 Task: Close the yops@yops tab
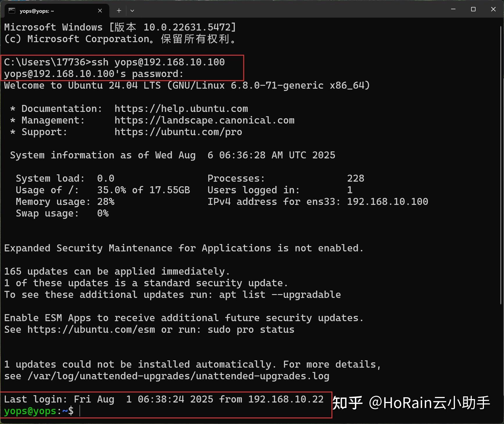[x=100, y=11]
